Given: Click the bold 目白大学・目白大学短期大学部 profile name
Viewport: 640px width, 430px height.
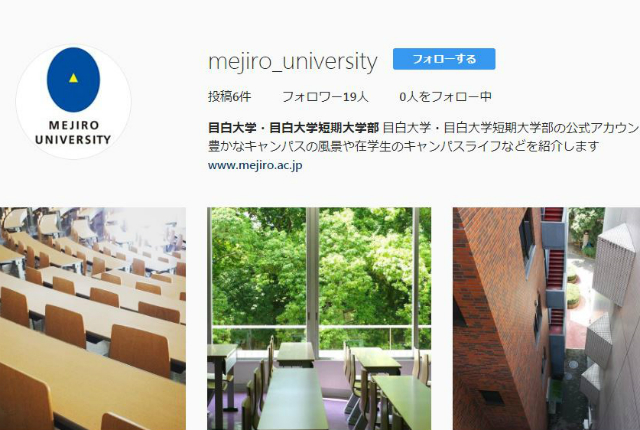Looking at the screenshot, I should point(293,128).
